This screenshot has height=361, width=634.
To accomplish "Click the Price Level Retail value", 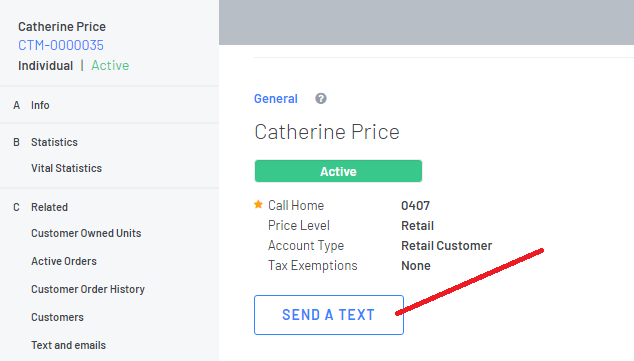I will tap(417, 226).
